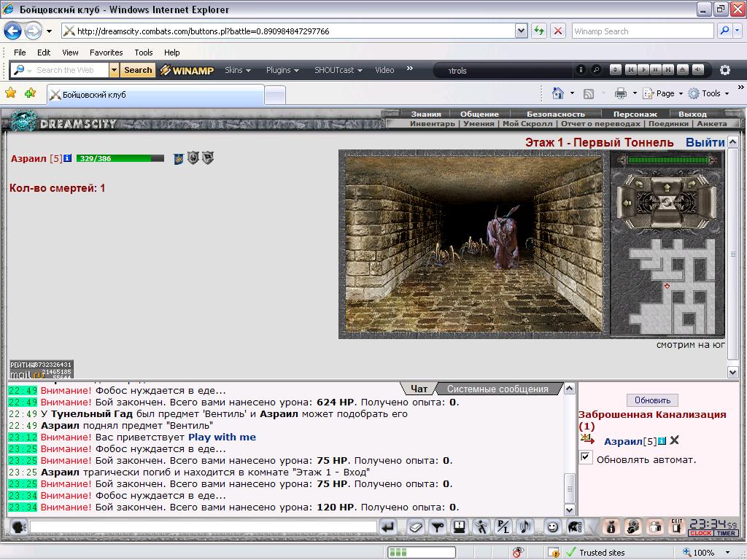The image size is (747, 560).
Task: Open the Winamp Plugins dropdown
Action: (x=282, y=70)
